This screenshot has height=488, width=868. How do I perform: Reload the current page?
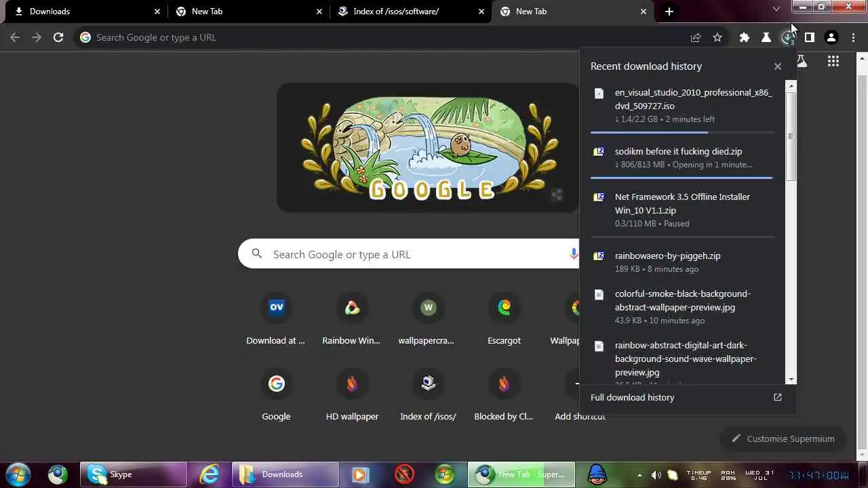pyautogui.click(x=58, y=37)
